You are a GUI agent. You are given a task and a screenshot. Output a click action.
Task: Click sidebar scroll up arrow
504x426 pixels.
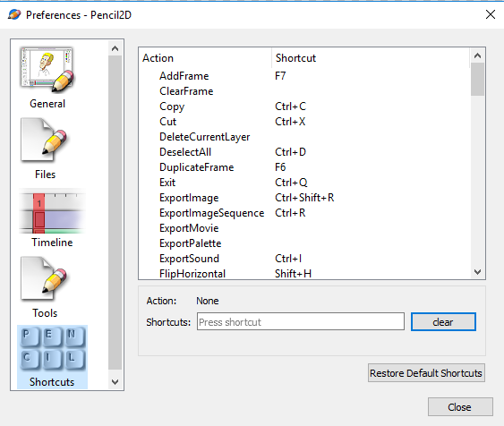(x=115, y=48)
